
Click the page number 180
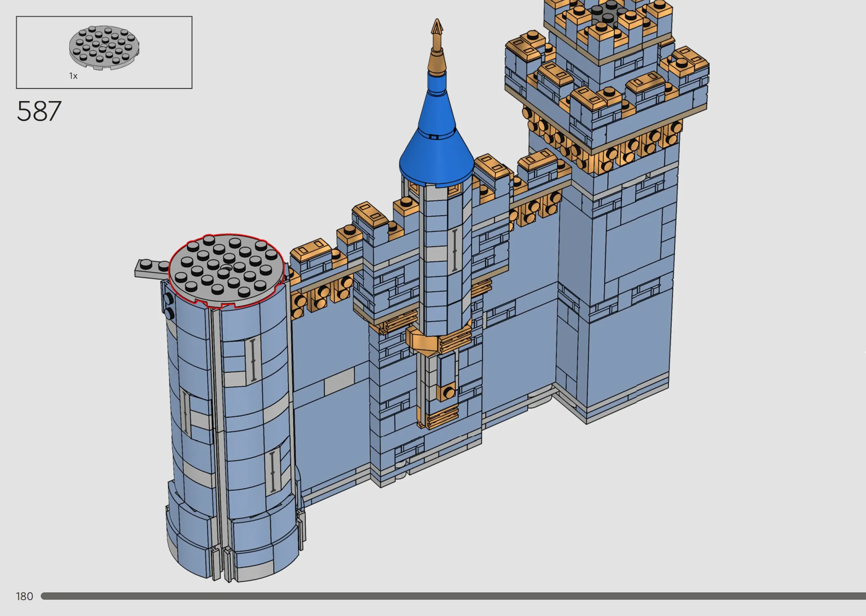[24, 596]
